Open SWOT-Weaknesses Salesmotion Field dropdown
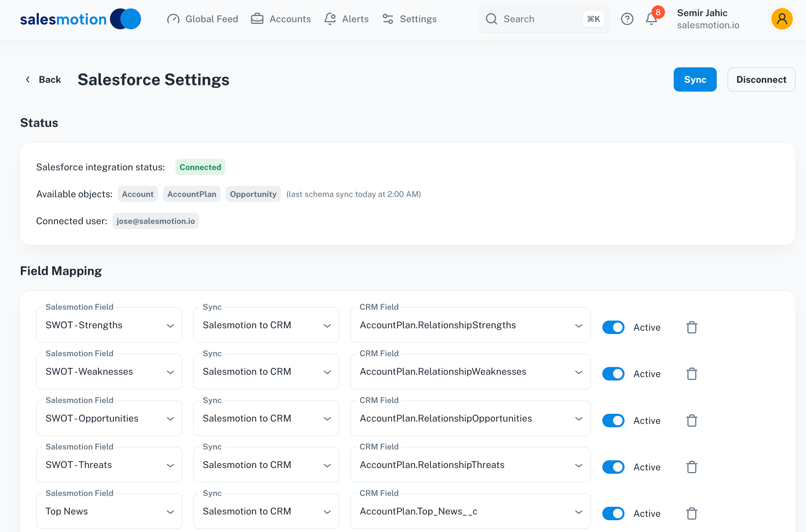 pyautogui.click(x=109, y=371)
